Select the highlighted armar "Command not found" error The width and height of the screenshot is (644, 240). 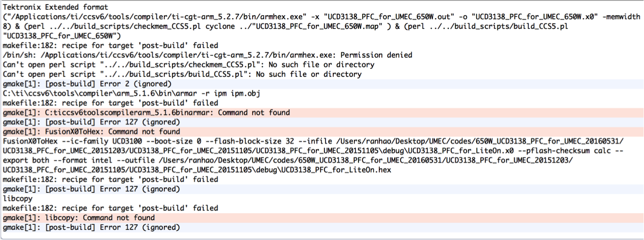pyautogui.click(x=146, y=112)
